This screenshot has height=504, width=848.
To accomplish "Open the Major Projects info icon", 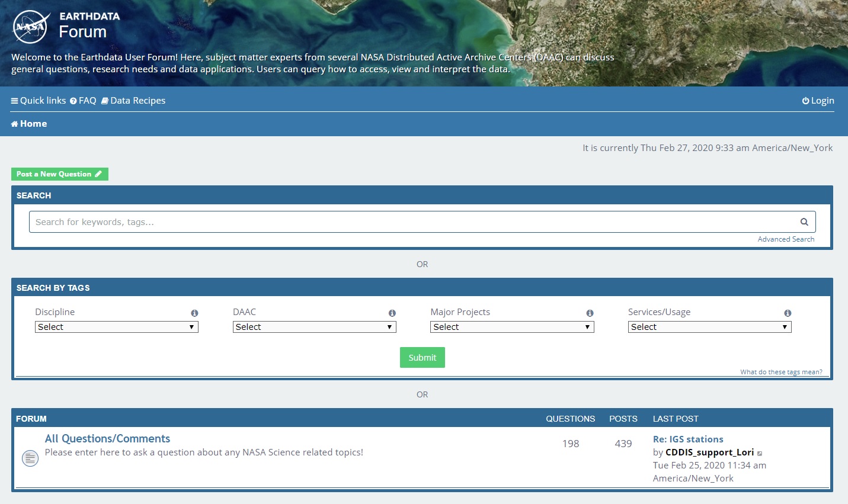I will 590,313.
